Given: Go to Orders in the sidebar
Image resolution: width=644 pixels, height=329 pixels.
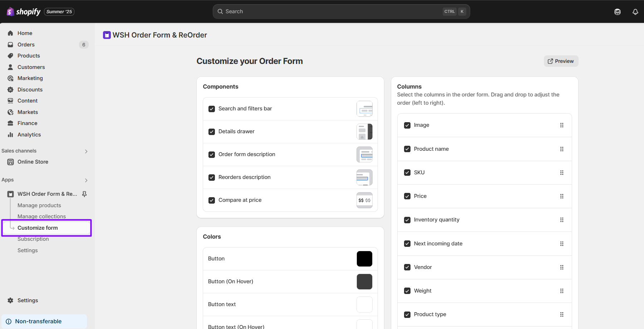Looking at the screenshot, I should 26,45.
